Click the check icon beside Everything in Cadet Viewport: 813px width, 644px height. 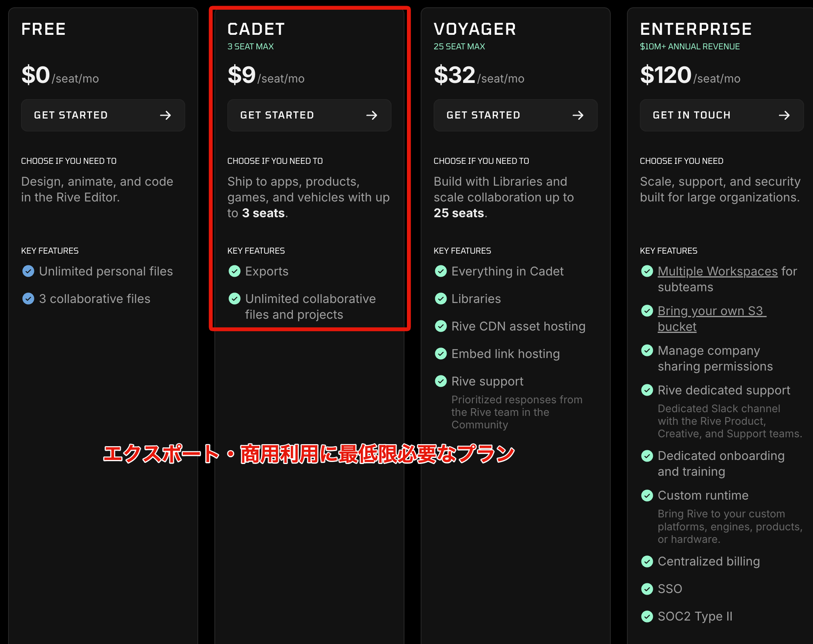click(x=441, y=271)
